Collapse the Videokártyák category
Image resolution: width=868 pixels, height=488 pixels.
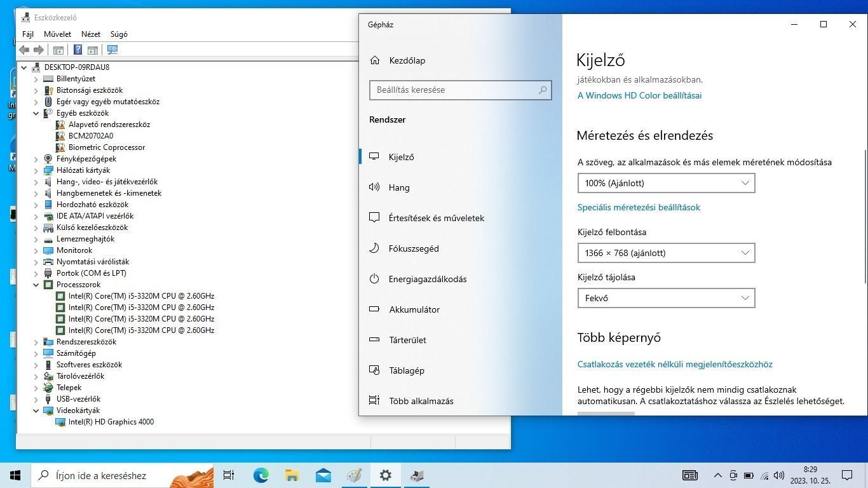[x=36, y=410]
